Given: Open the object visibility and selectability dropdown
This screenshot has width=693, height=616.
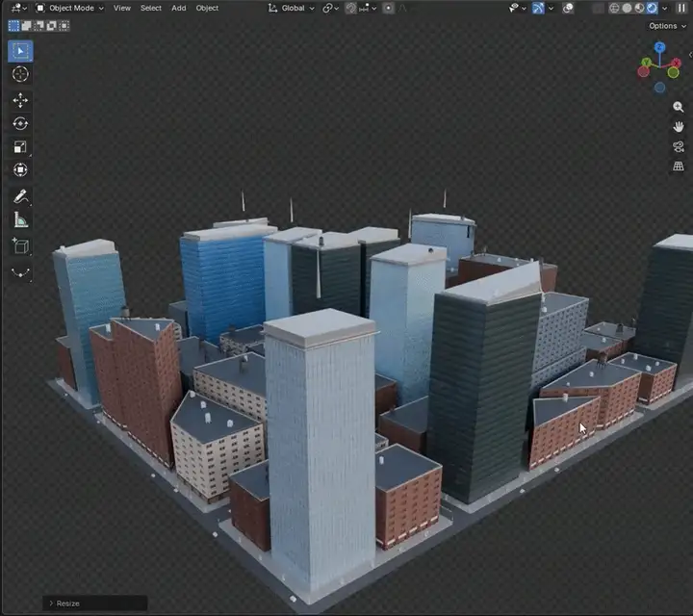Looking at the screenshot, I should (x=517, y=8).
